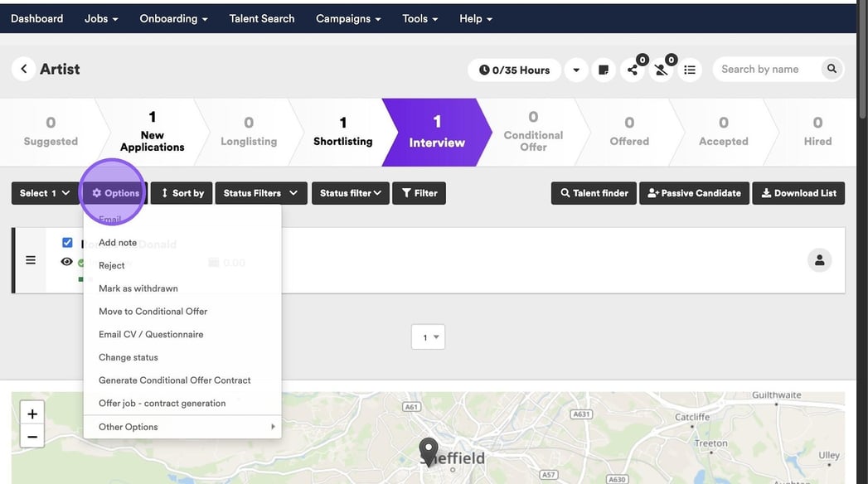Select Reject from the Options menu
The width and height of the screenshot is (868, 484).
[x=112, y=265]
